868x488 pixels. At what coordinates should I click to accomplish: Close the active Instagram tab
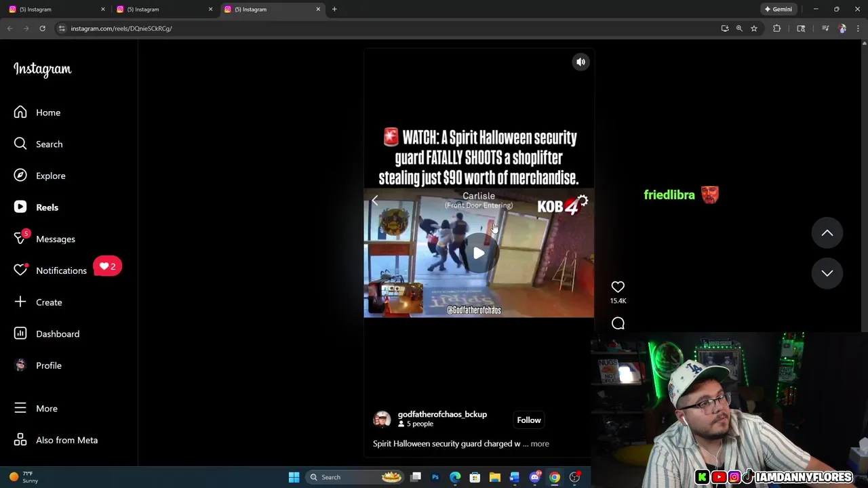(x=318, y=9)
